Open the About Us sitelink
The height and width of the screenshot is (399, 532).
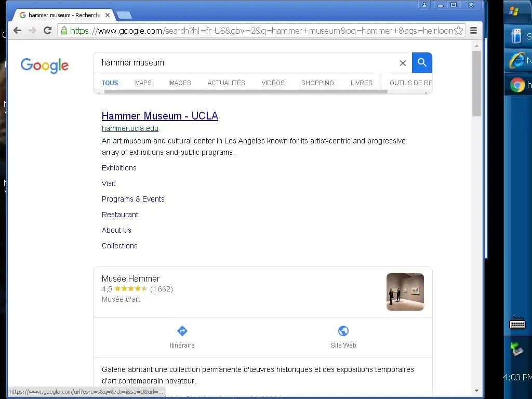pyautogui.click(x=116, y=230)
